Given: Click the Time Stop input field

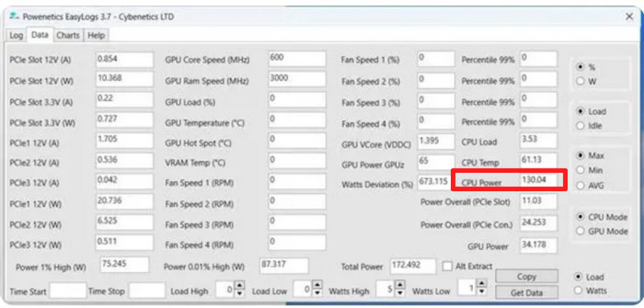Looking at the screenshot, I should click(147, 290).
